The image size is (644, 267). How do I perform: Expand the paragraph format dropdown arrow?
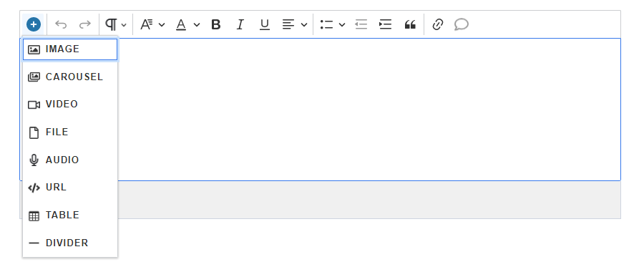tap(124, 25)
